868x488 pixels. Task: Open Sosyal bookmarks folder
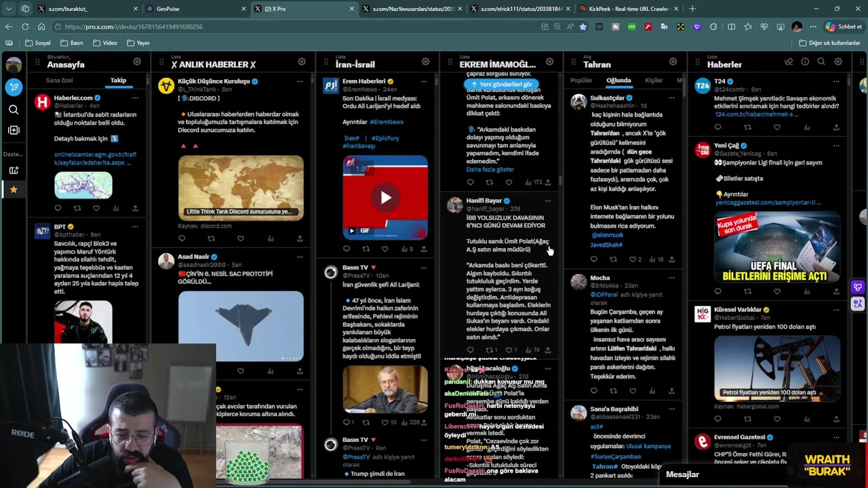tap(37, 43)
